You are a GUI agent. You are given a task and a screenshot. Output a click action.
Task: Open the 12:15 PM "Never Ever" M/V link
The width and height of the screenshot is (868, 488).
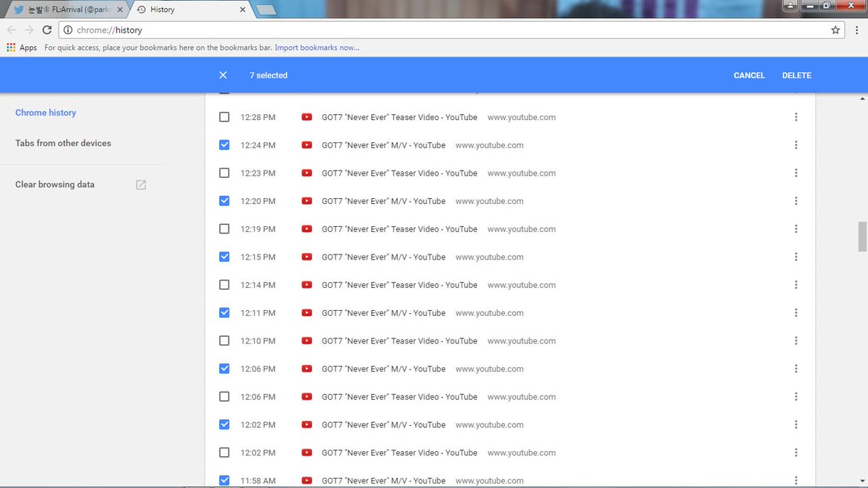pos(383,257)
